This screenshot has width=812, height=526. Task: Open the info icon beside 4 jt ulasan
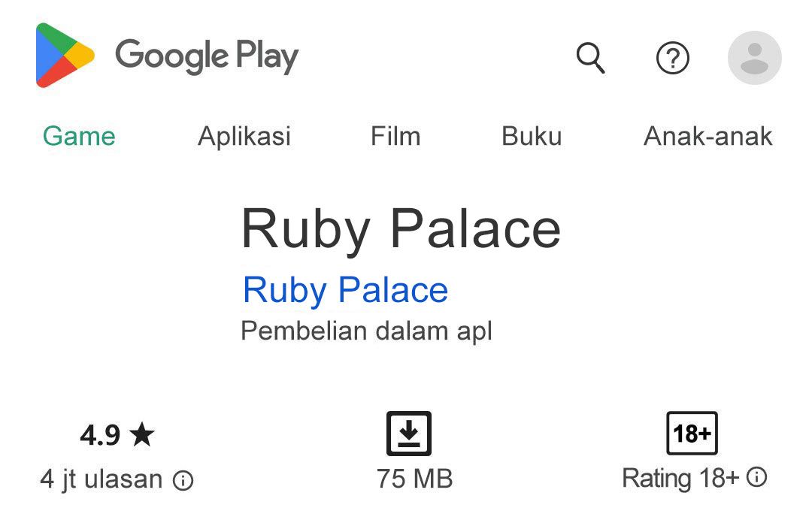(x=183, y=479)
